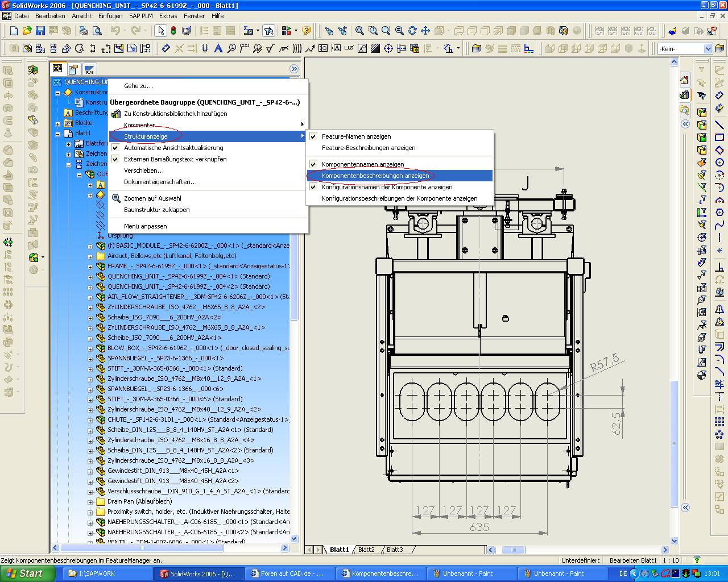Expand the 'Drain Pan (Ablaufblech)' folder
Image resolution: width=728 pixels, height=582 pixels.
[90, 502]
